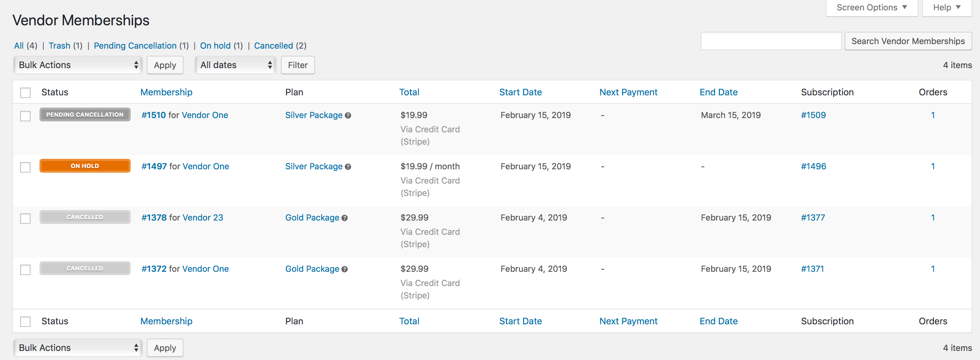Open orders count for #1510 row
The image size is (980, 360).
933,115
